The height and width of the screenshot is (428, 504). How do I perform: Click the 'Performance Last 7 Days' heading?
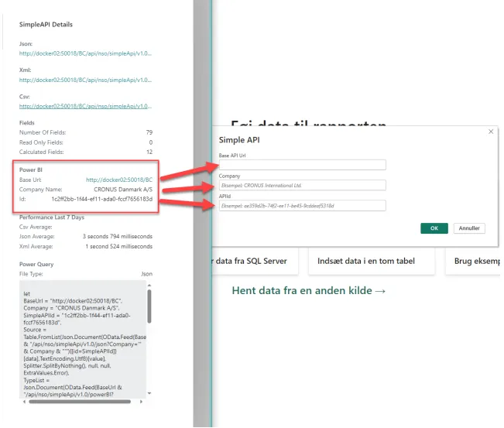(52, 217)
